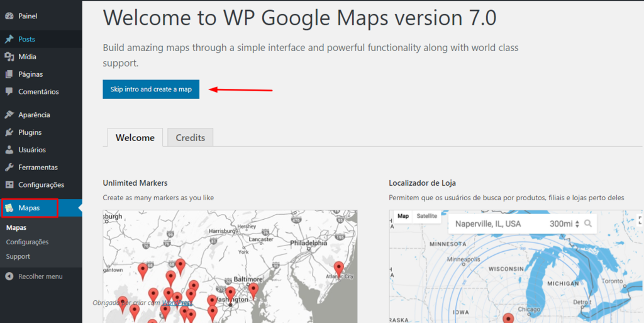Click the store locator search magnifier icon
The image size is (644, 323).
[588, 224]
